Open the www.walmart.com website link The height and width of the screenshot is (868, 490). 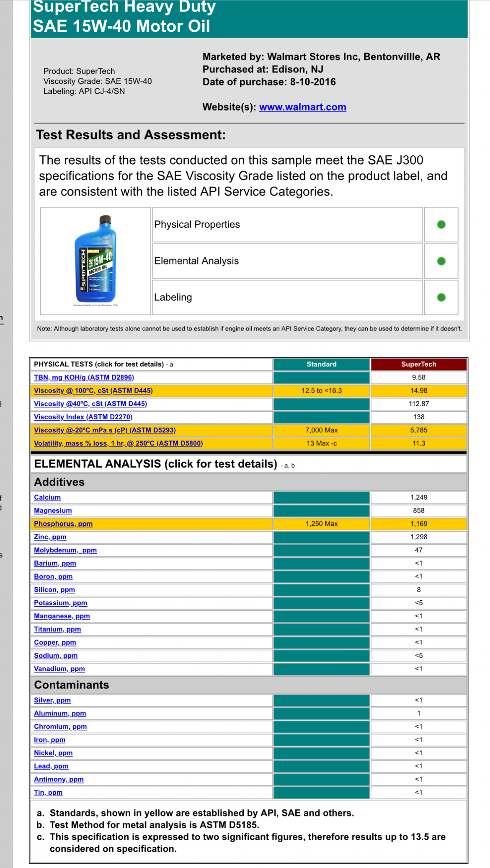(x=302, y=107)
